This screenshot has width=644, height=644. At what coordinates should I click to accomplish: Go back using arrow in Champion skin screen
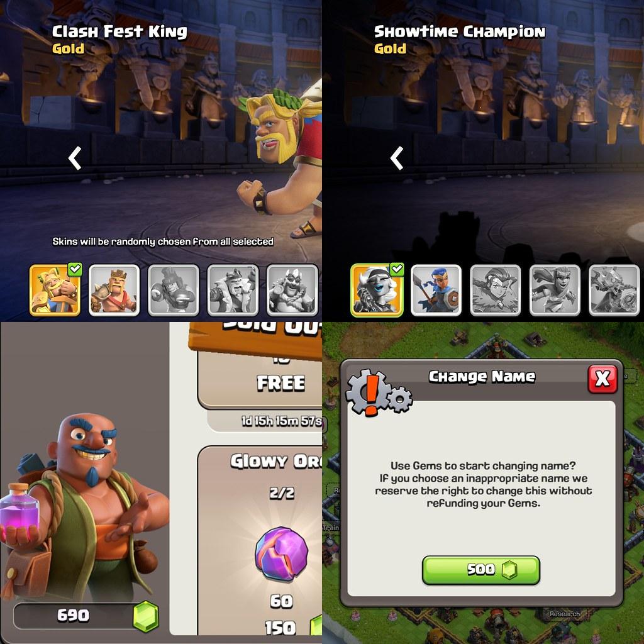(397, 158)
